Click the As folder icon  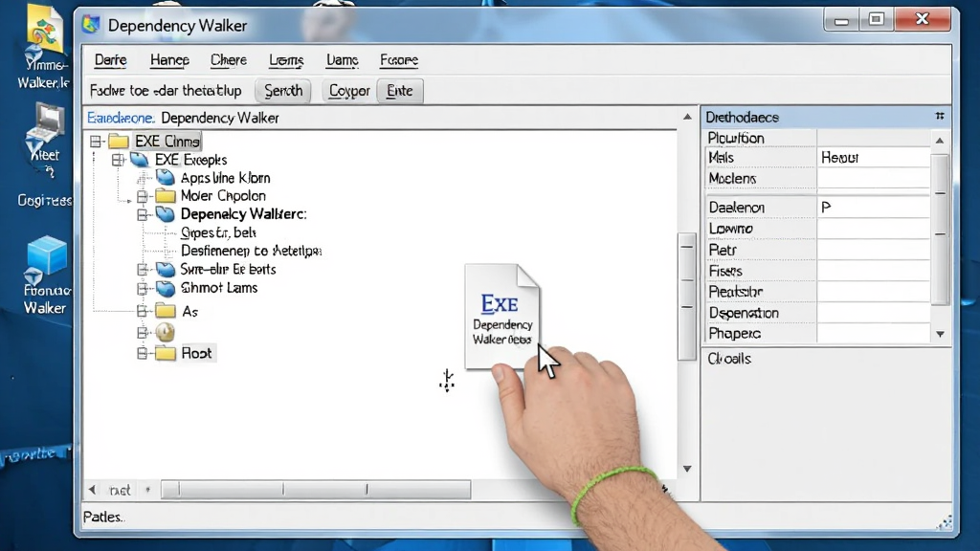point(165,311)
